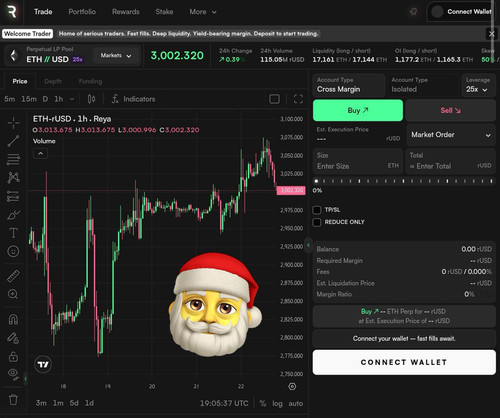Select the forecasting position tool
This screenshot has height=418, width=500.
pyautogui.click(x=13, y=196)
